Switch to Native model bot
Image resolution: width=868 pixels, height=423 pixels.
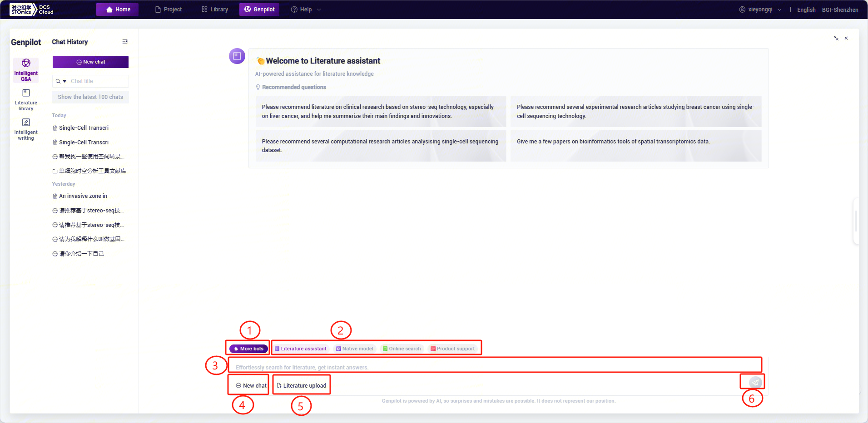pos(355,349)
